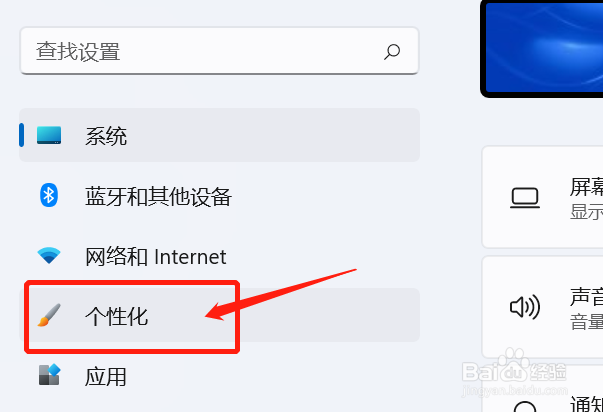This screenshot has height=412, width=603.
Task: Switch to the 应用 settings section
Action: pyautogui.click(x=219, y=376)
